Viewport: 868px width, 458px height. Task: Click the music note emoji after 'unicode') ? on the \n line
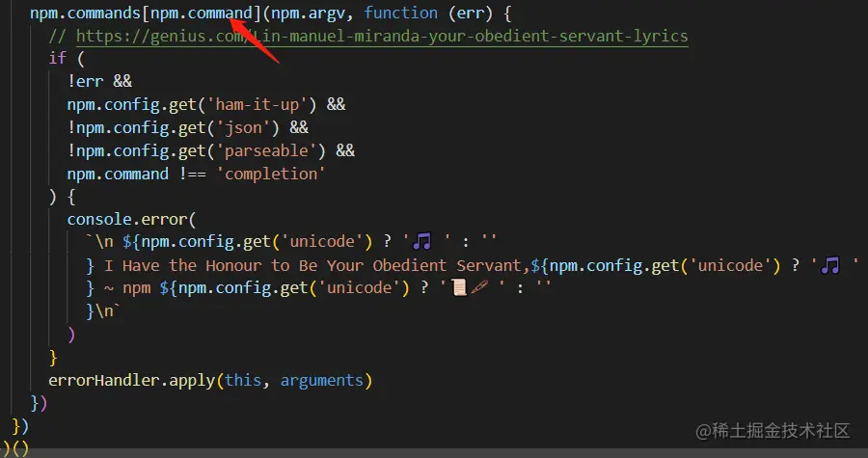click(x=421, y=242)
